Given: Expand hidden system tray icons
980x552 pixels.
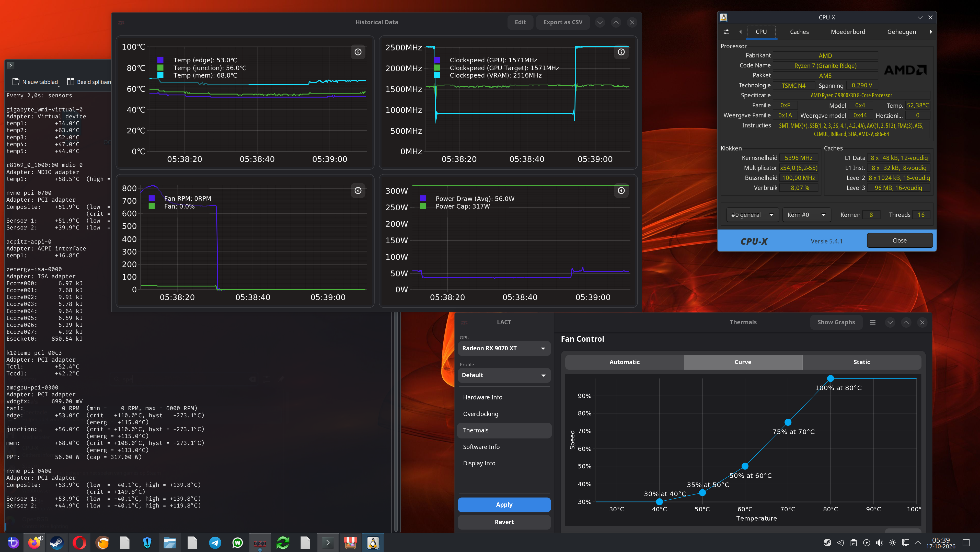Looking at the screenshot, I should (918, 543).
